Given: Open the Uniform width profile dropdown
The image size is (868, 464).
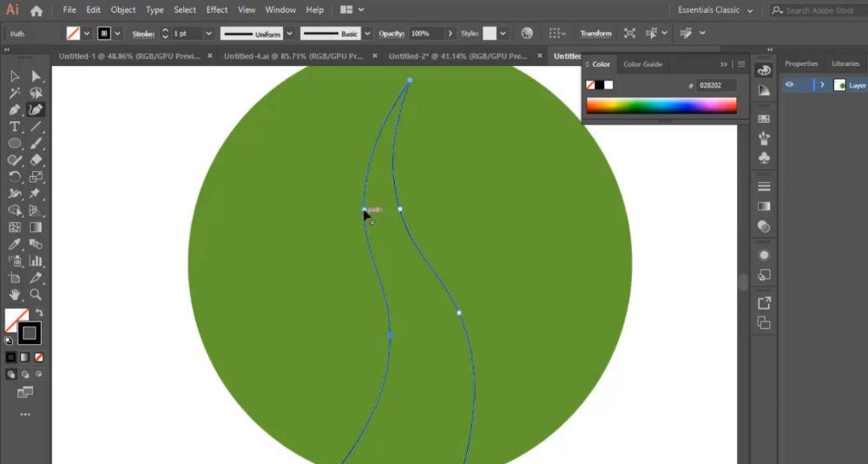Looking at the screenshot, I should coord(290,34).
